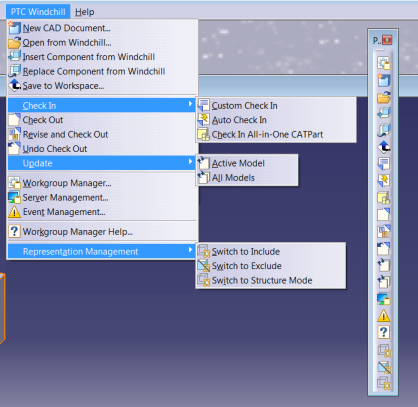The height and width of the screenshot is (407, 418).
Task: Click the Open from Windchill folder icon in the vertical toolbar
Action: point(384,97)
